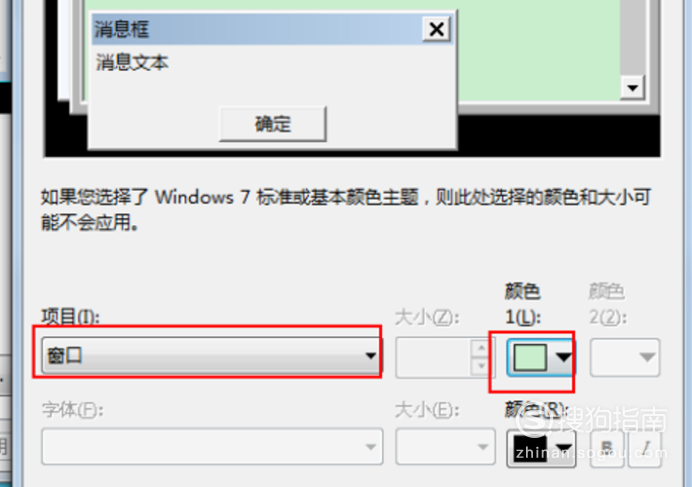Open the 项目 dropdown showing 窗口
The height and width of the screenshot is (487, 692).
pos(211,356)
